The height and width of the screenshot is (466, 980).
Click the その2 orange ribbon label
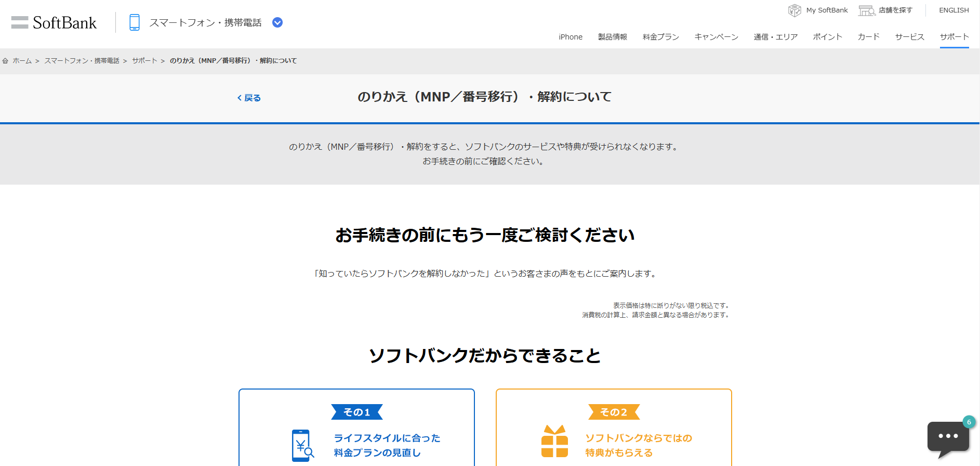(x=614, y=412)
